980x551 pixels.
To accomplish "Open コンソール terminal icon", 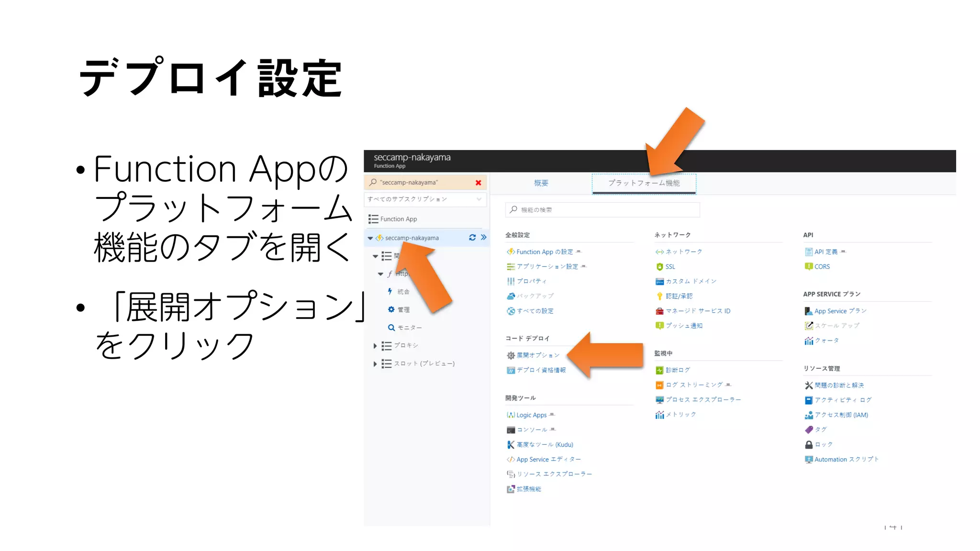I will click(x=511, y=430).
